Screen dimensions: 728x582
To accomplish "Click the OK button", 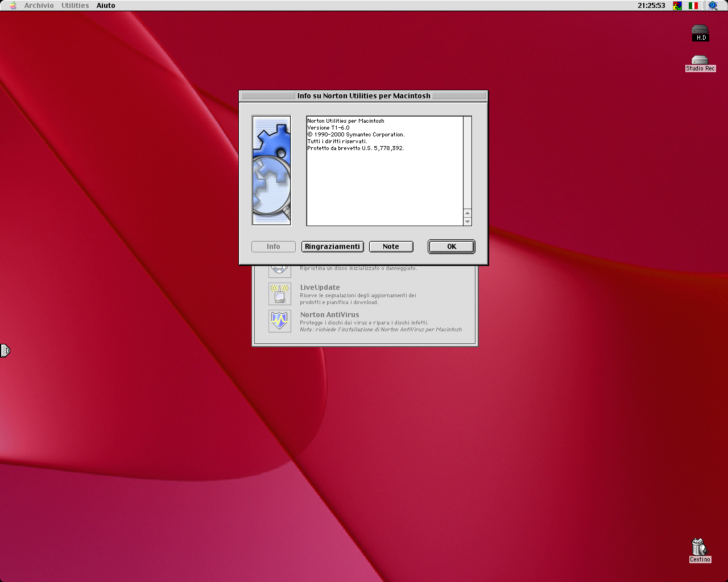I will pos(452,247).
